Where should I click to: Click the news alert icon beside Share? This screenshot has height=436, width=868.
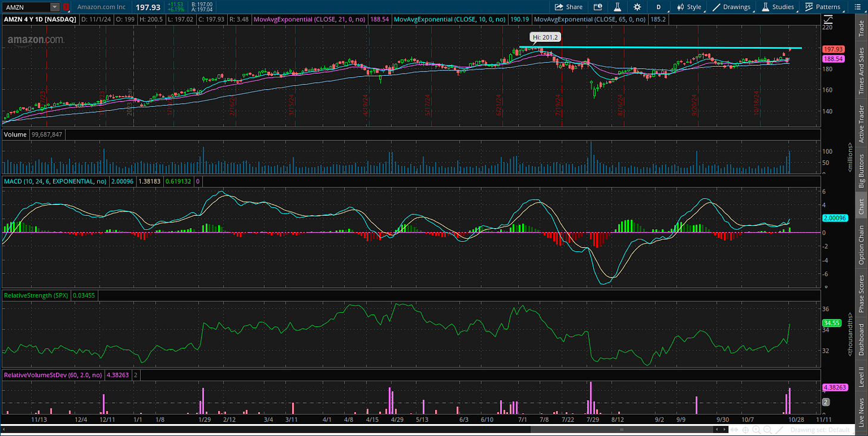click(598, 7)
